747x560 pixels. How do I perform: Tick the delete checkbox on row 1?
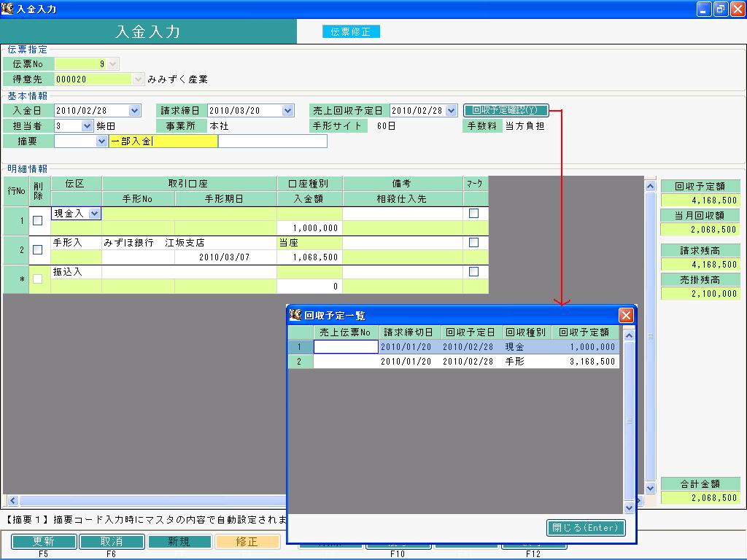point(38,220)
